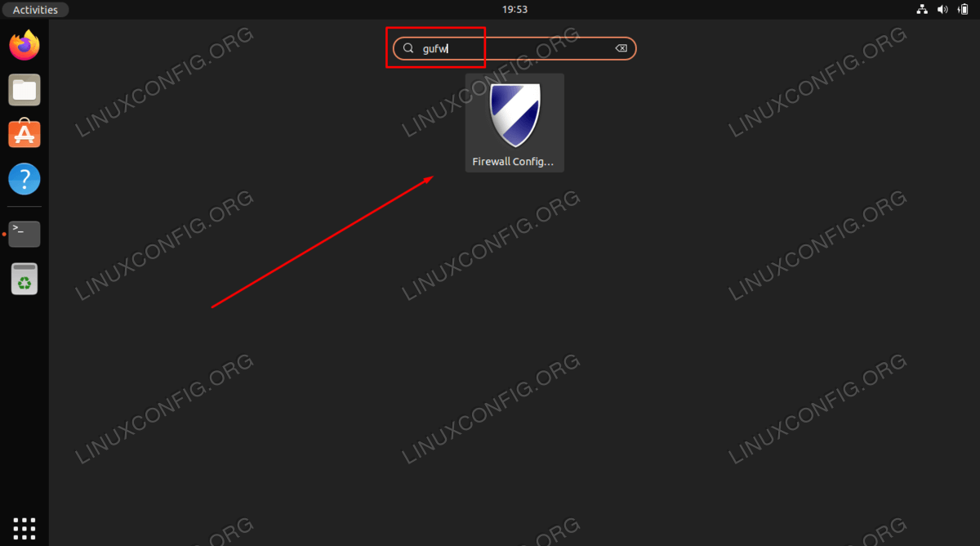Click the magnifier icon in the search bar
Viewport: 980px width, 546px height.
click(408, 48)
